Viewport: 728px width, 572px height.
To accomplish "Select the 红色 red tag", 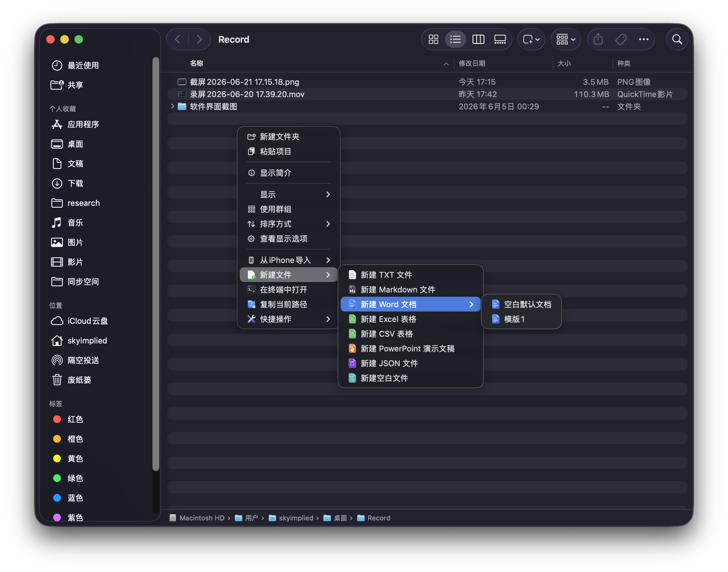I will coord(68,419).
